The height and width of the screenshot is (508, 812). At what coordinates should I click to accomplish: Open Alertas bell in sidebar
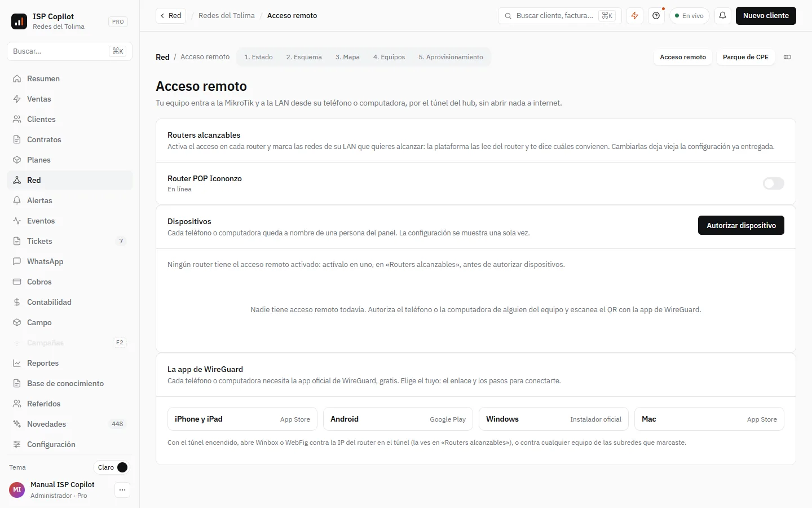(70, 200)
